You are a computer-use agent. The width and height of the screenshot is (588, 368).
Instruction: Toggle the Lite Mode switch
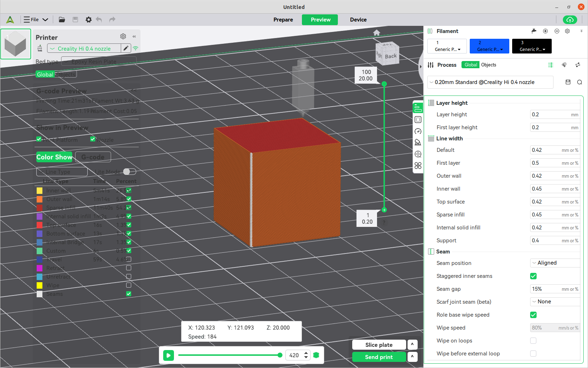click(129, 172)
